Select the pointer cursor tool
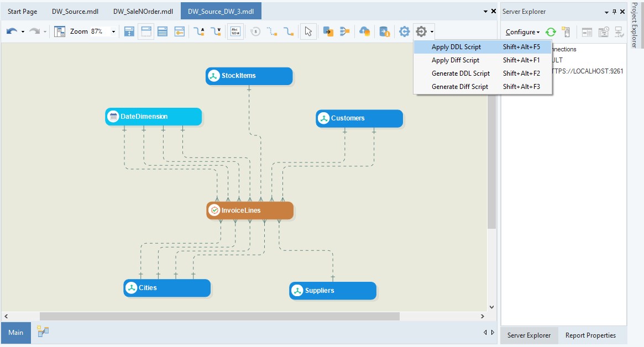Image resolution: width=644 pixels, height=347 pixels. tap(308, 32)
